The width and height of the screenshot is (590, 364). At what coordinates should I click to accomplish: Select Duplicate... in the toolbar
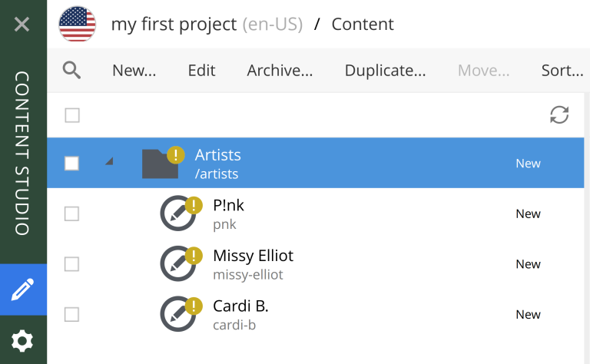pyautogui.click(x=386, y=71)
